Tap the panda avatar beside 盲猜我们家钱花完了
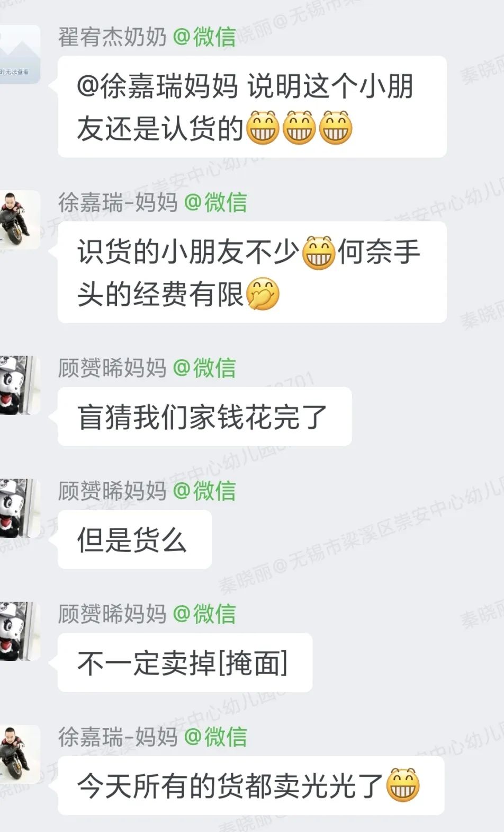The width and height of the screenshot is (504, 832). (20, 385)
